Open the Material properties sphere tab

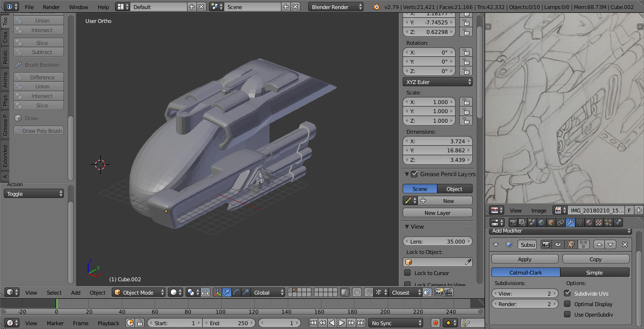(x=589, y=223)
